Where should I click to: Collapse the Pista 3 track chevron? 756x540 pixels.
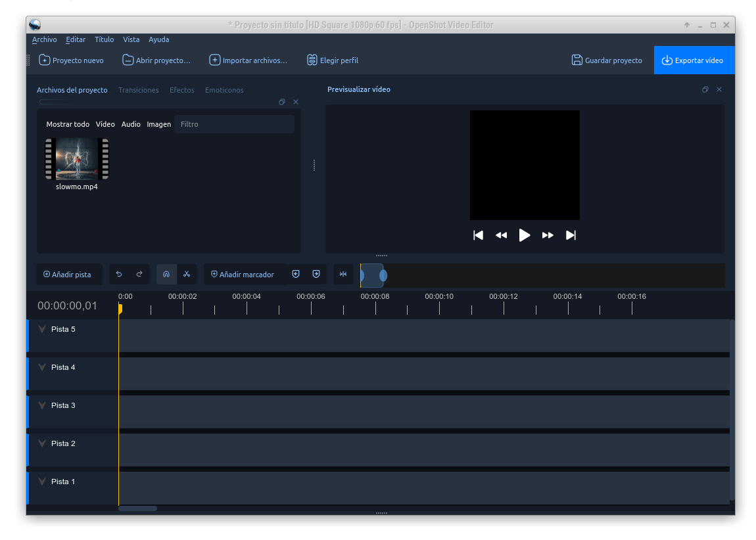click(x=42, y=405)
